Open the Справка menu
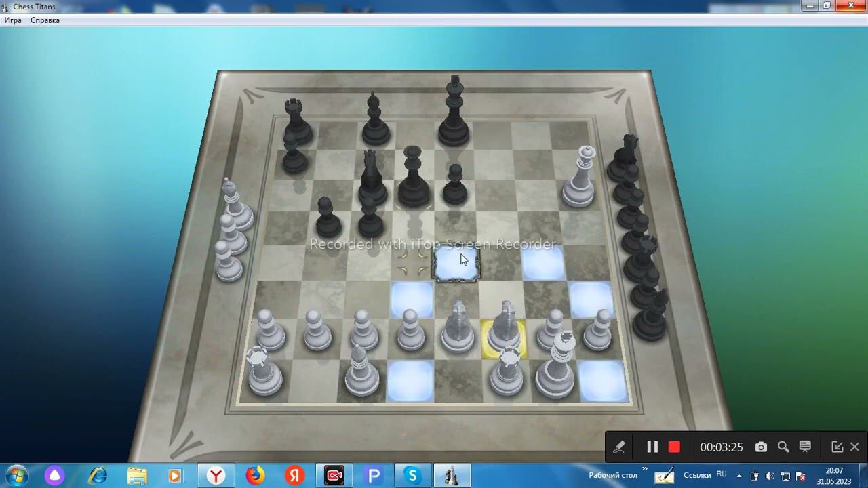 (45, 20)
